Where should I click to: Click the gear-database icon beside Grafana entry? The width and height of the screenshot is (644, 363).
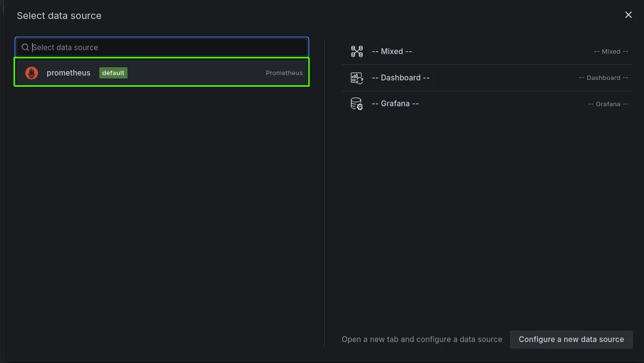357,103
